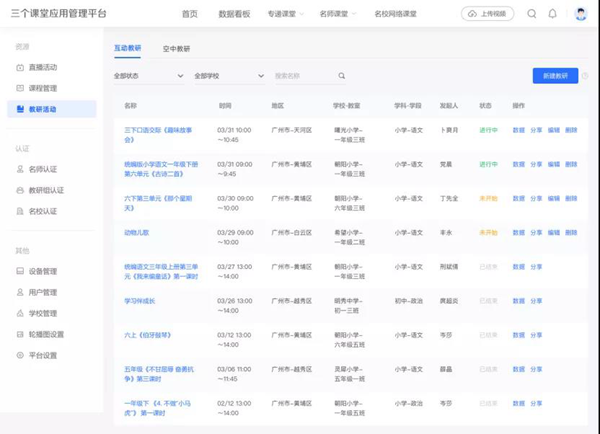
Task: Switch to the 空中教研 tab
Action: [176, 48]
